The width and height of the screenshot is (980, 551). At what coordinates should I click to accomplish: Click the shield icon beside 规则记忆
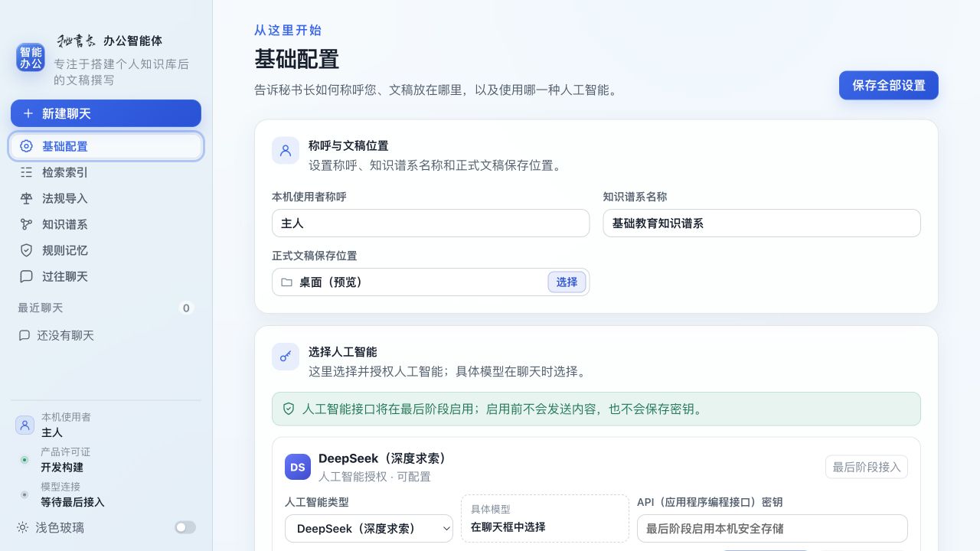coord(26,250)
